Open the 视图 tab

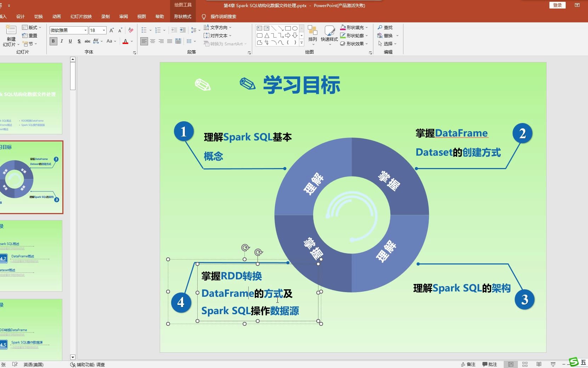coord(141,17)
